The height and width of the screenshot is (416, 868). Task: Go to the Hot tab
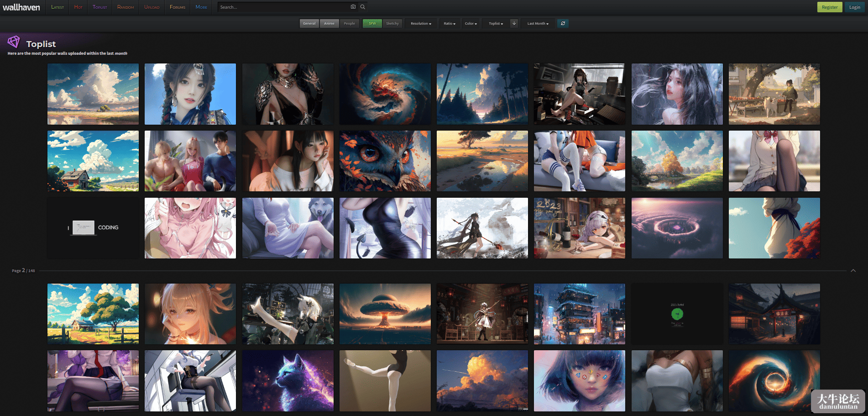point(78,7)
